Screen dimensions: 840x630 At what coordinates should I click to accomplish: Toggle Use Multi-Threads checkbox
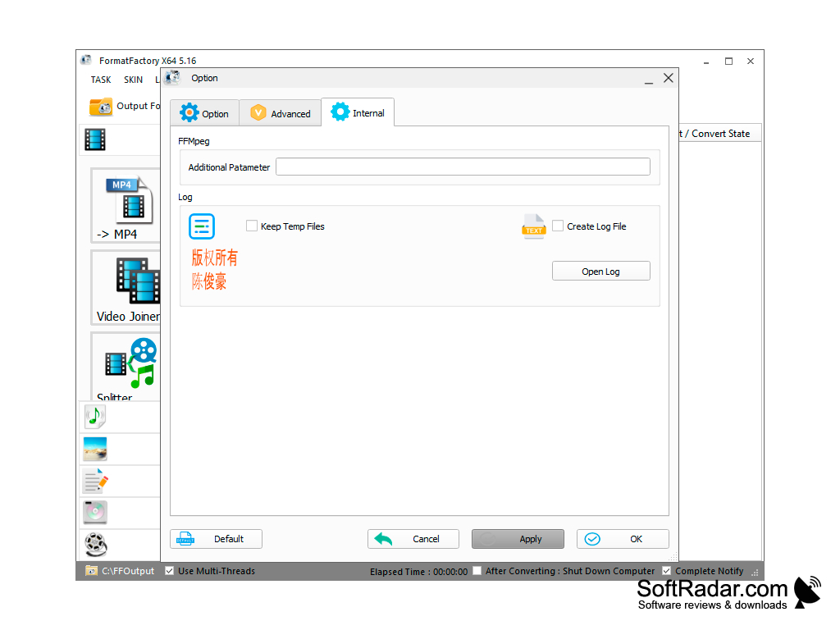click(169, 571)
